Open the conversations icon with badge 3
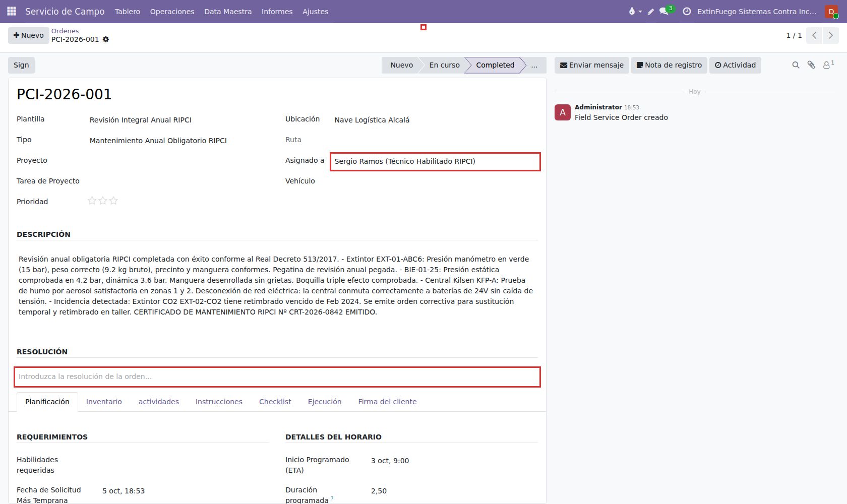Image resolution: width=847 pixels, height=504 pixels. coord(666,11)
